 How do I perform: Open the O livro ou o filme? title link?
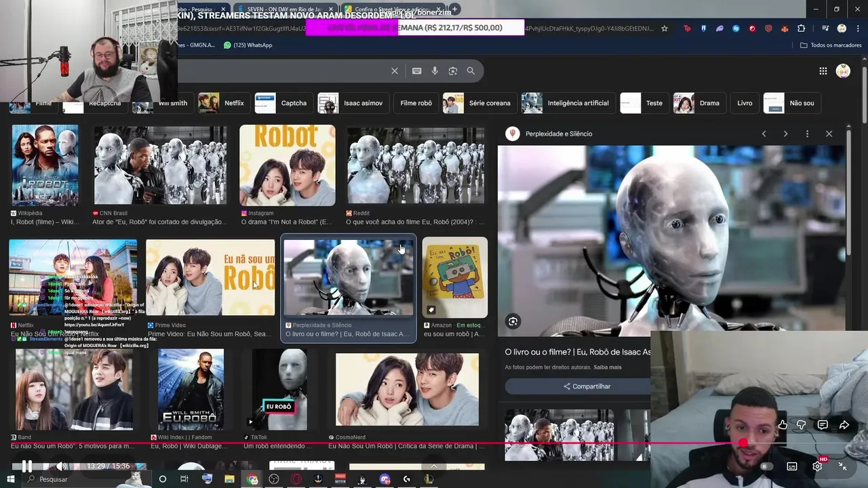(x=578, y=352)
